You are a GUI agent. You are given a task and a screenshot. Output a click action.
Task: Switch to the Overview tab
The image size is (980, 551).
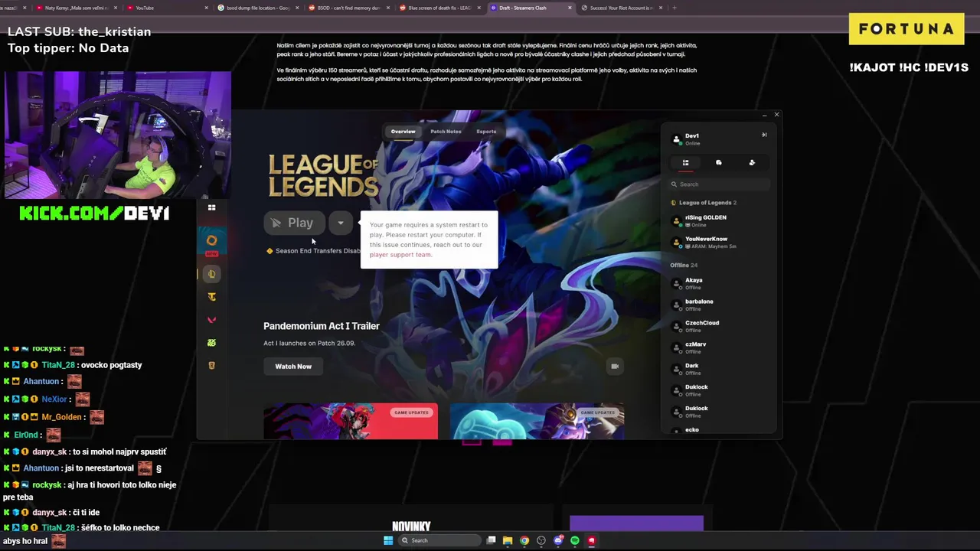click(x=403, y=132)
